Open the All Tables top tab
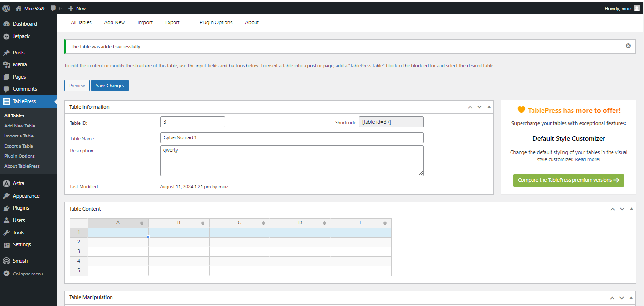 [x=81, y=22]
